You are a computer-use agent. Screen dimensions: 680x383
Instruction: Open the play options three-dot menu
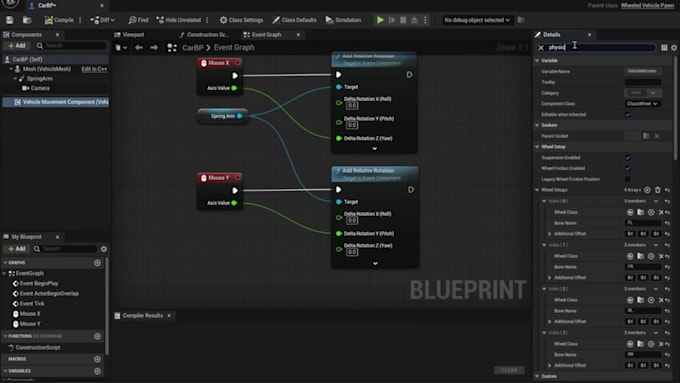pyautogui.click(x=425, y=20)
